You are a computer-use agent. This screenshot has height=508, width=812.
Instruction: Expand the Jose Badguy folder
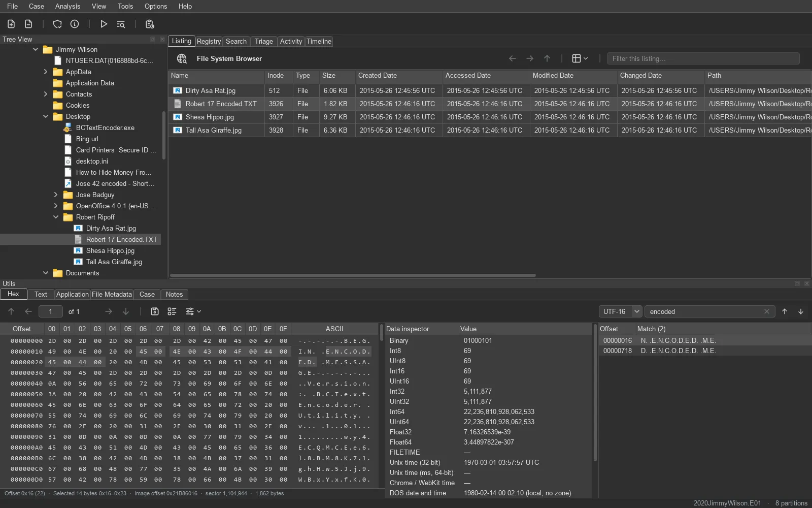(56, 195)
